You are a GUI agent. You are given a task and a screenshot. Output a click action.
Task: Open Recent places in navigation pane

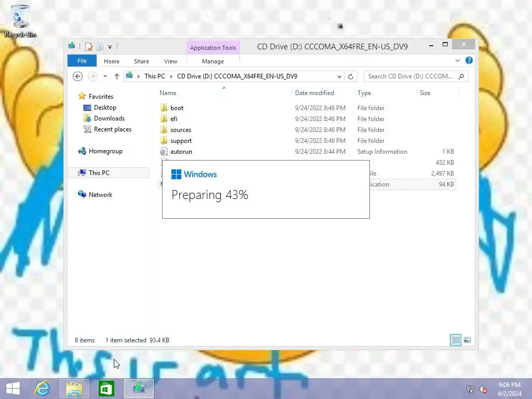click(x=113, y=129)
